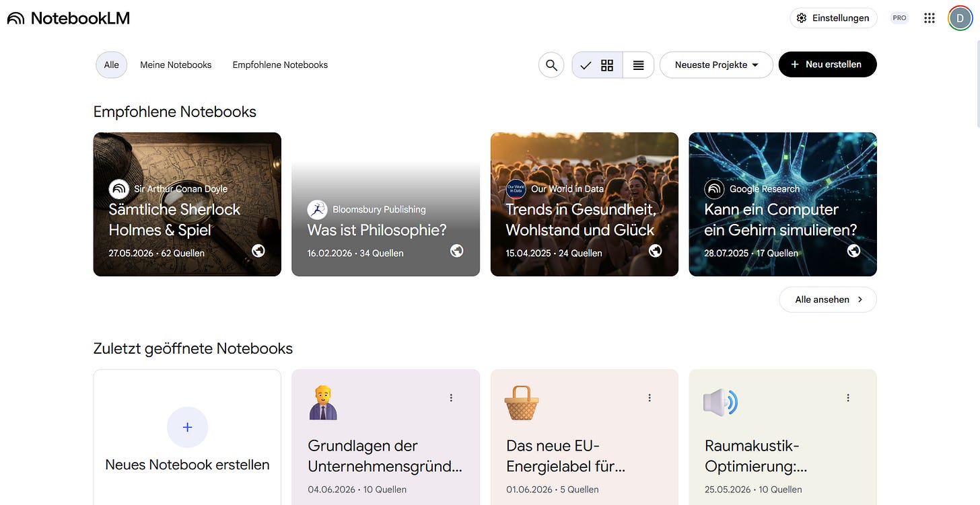Viewport: 980px width, 505px height.
Task: Open options menu for Das neue EU-Energielabel
Action: (650, 398)
